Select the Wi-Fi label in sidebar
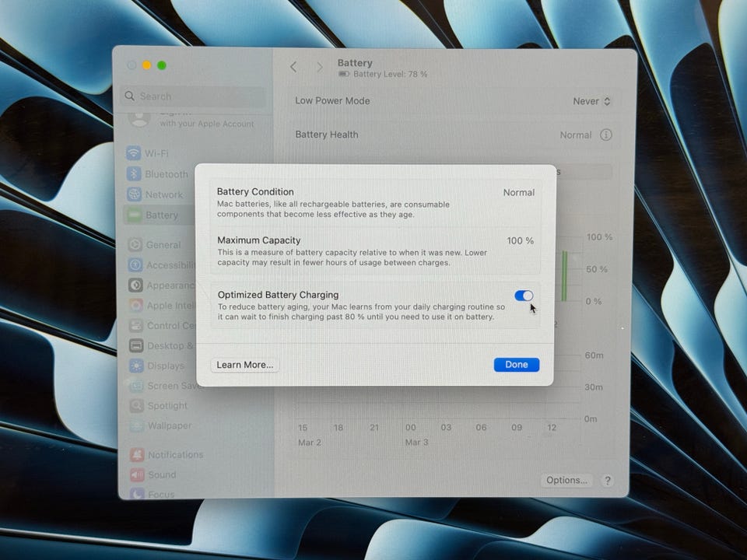The height and width of the screenshot is (560, 747). click(156, 153)
